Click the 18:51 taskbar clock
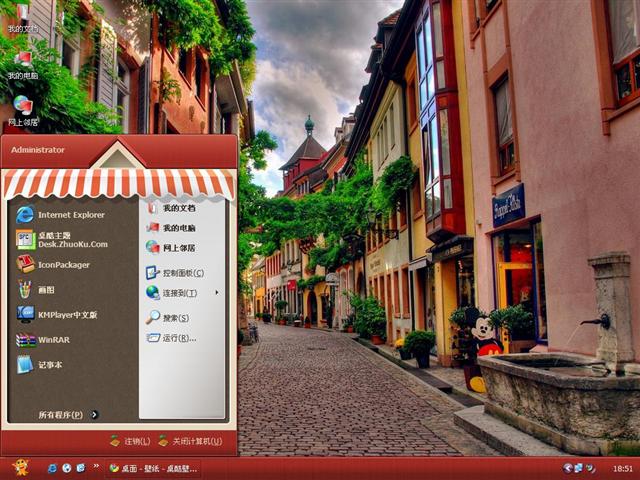Viewport: 640px width, 480px height. (623, 469)
